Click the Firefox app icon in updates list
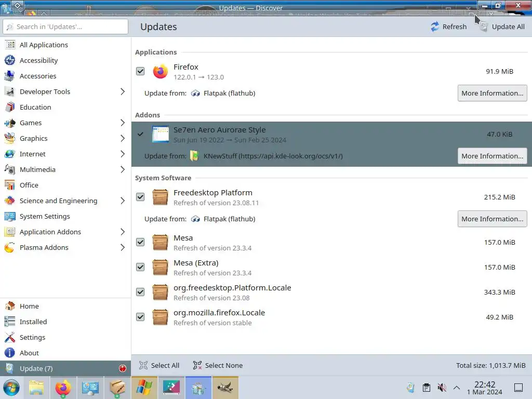This screenshot has width=532, height=399. [160, 71]
